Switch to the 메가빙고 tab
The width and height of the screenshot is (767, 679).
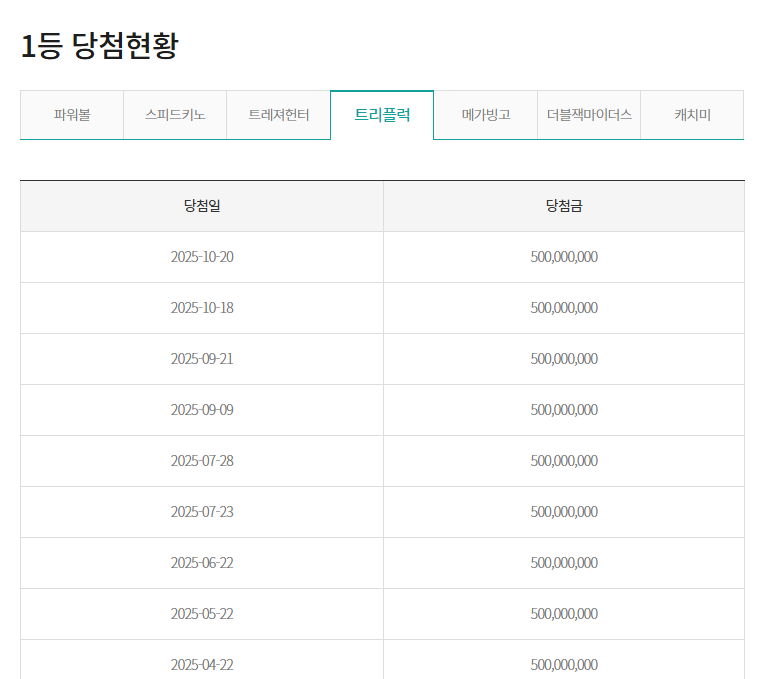[x=486, y=115]
